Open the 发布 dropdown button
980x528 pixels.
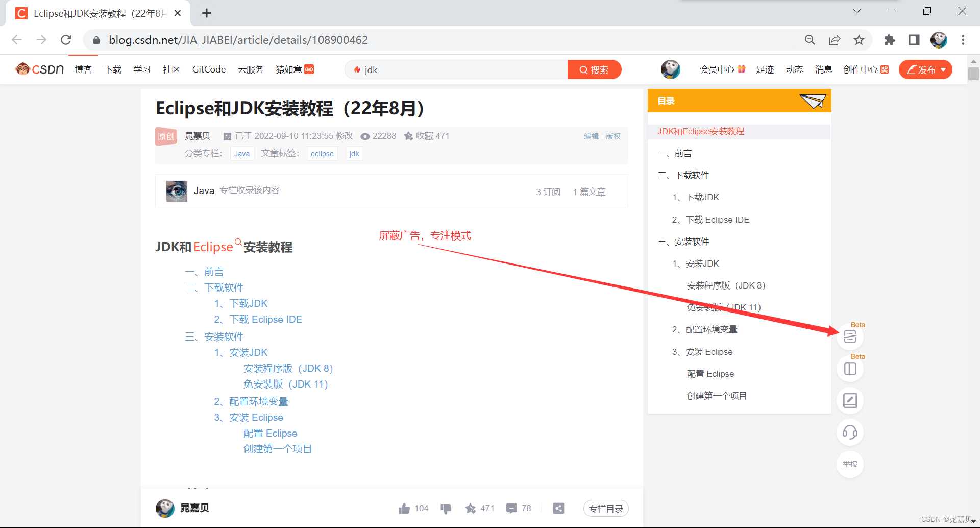925,69
